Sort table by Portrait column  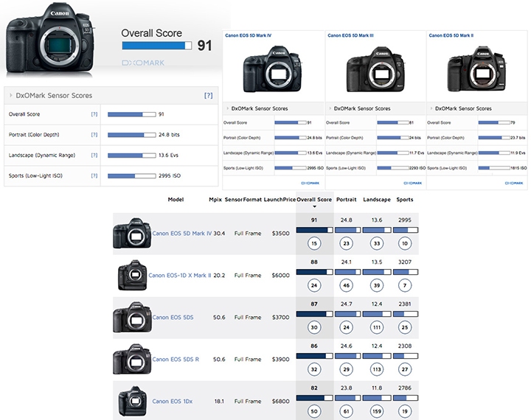tap(346, 200)
